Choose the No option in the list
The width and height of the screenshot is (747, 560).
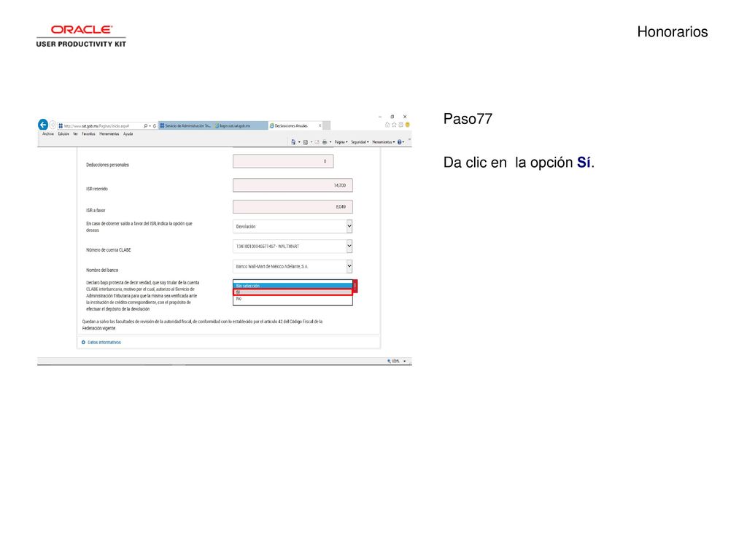pyautogui.click(x=293, y=298)
